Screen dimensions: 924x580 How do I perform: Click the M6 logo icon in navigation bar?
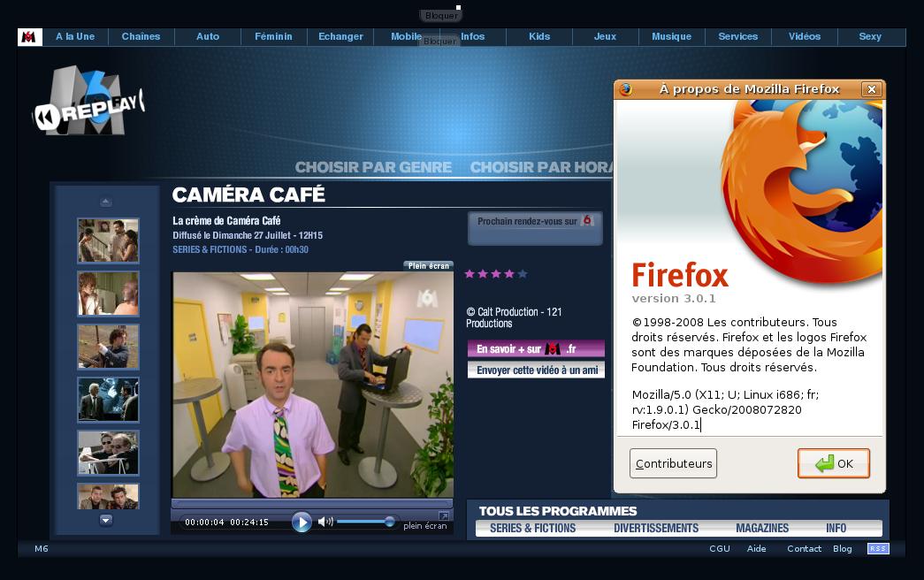pos(29,37)
